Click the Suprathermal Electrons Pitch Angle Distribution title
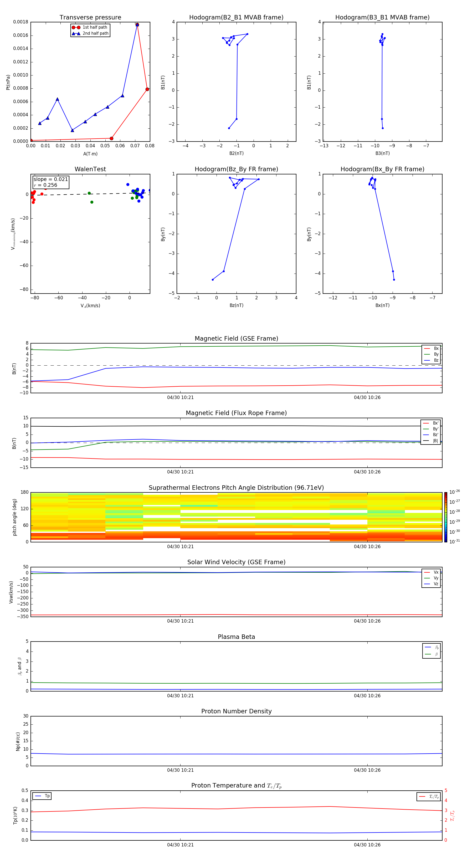The width and height of the screenshot is (473, 868). point(236,488)
